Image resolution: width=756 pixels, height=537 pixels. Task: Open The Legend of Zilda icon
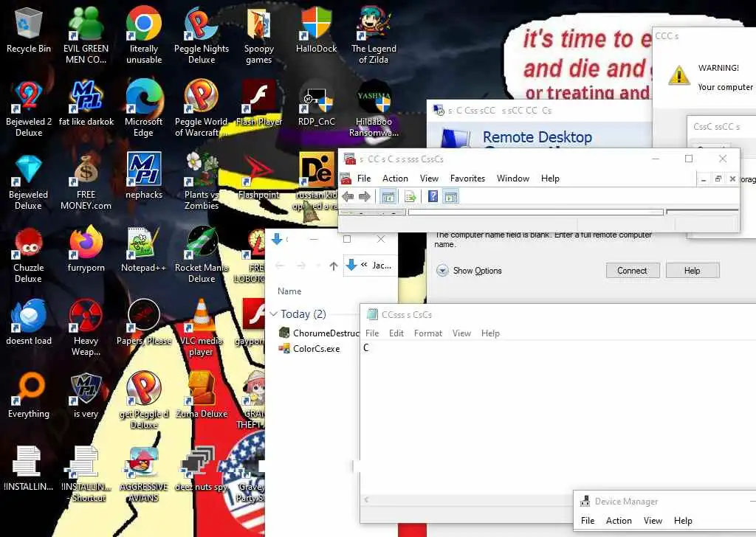coord(374,35)
